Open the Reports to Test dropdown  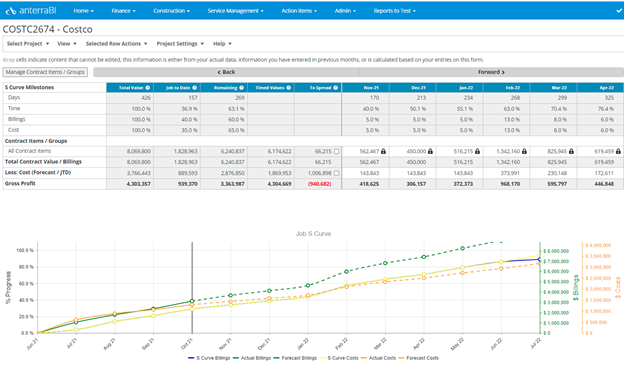pyautogui.click(x=394, y=11)
